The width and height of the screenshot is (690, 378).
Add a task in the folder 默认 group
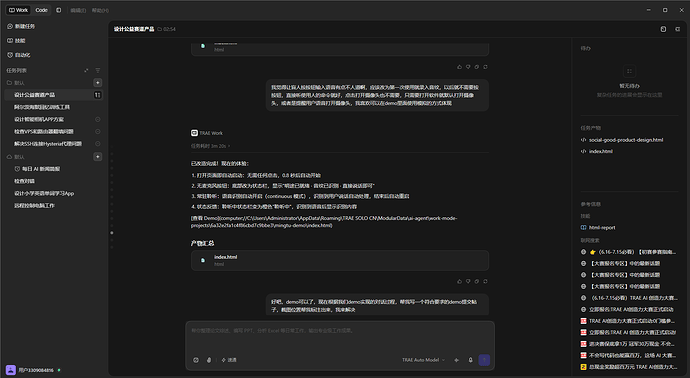coord(98,83)
